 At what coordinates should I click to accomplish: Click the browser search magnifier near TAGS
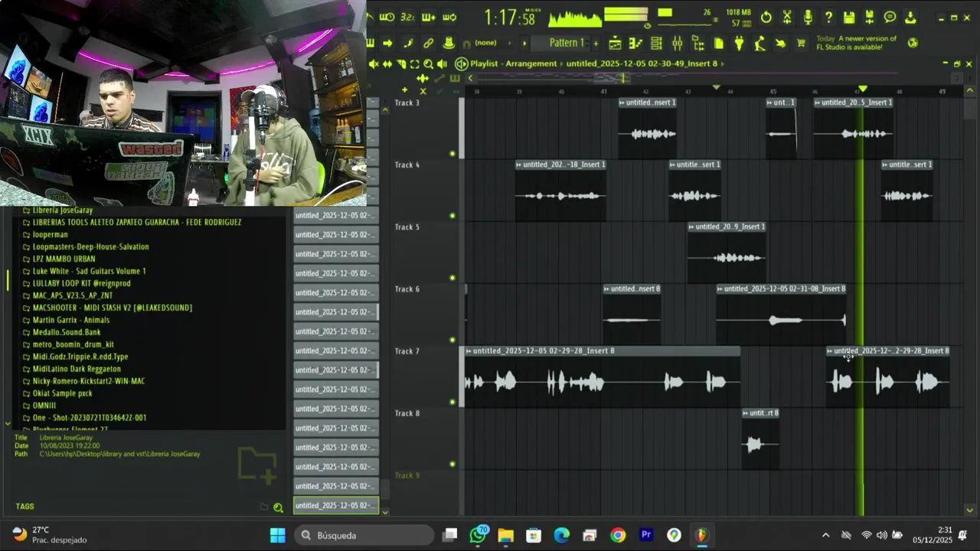tap(279, 507)
